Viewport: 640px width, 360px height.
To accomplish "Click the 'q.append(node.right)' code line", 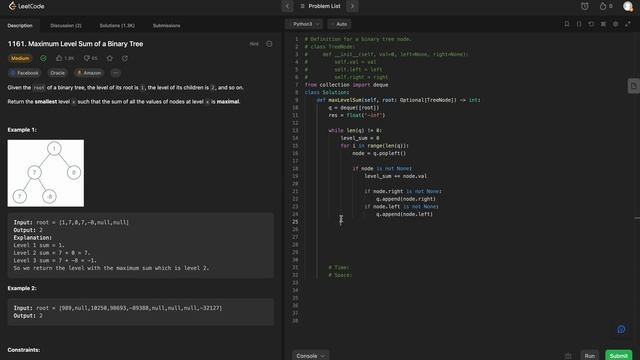I will 406,199.
